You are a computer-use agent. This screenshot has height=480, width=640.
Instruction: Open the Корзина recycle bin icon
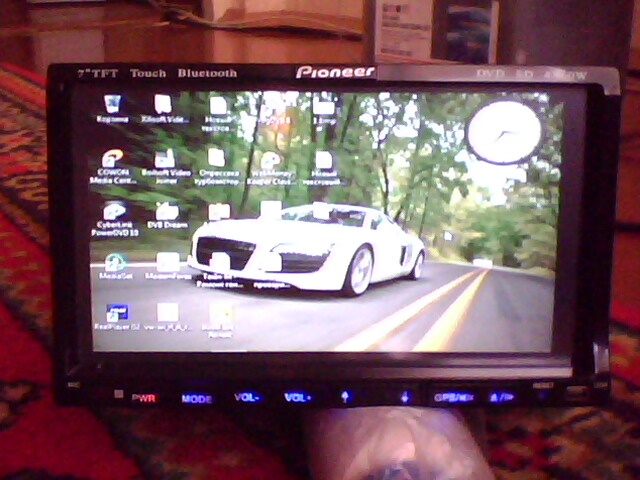coord(112,105)
